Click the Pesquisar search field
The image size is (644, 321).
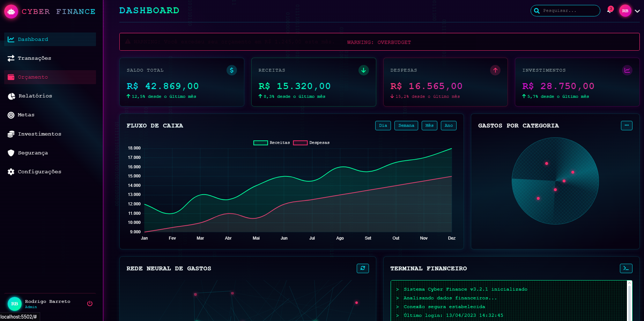569,11
